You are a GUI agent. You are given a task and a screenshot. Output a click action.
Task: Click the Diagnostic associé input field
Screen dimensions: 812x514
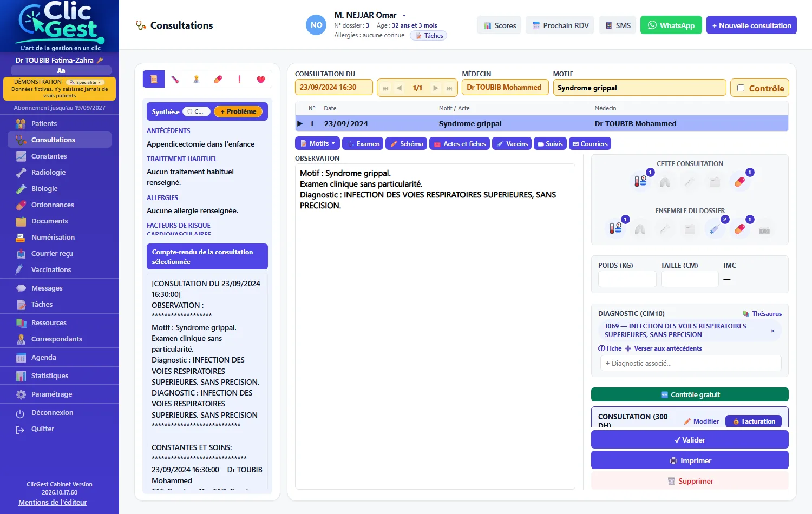coord(691,363)
